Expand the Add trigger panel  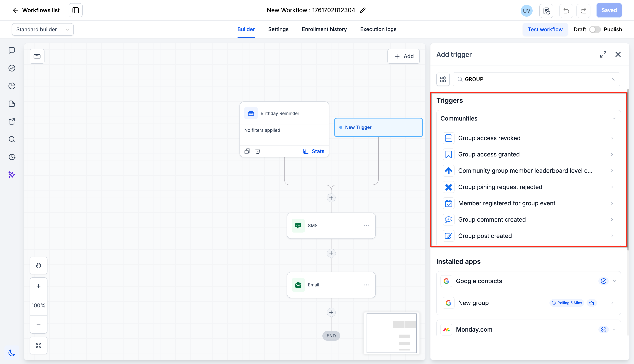pos(603,54)
